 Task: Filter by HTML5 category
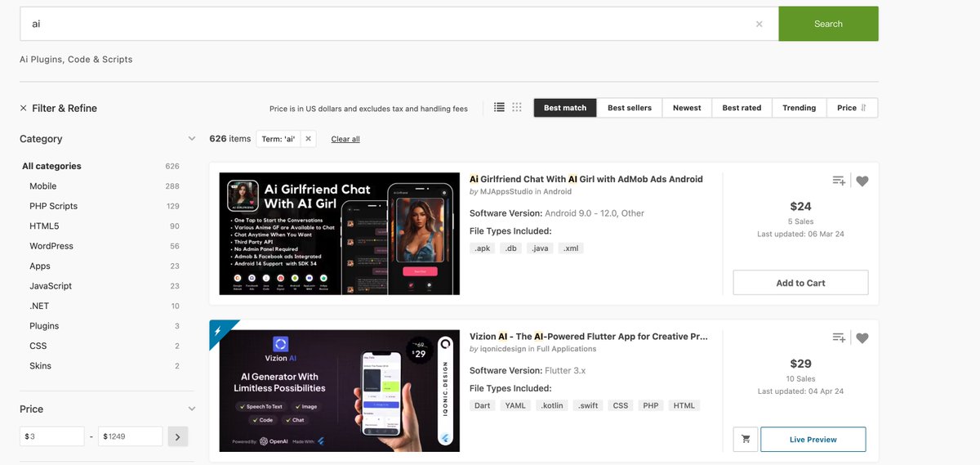(44, 226)
